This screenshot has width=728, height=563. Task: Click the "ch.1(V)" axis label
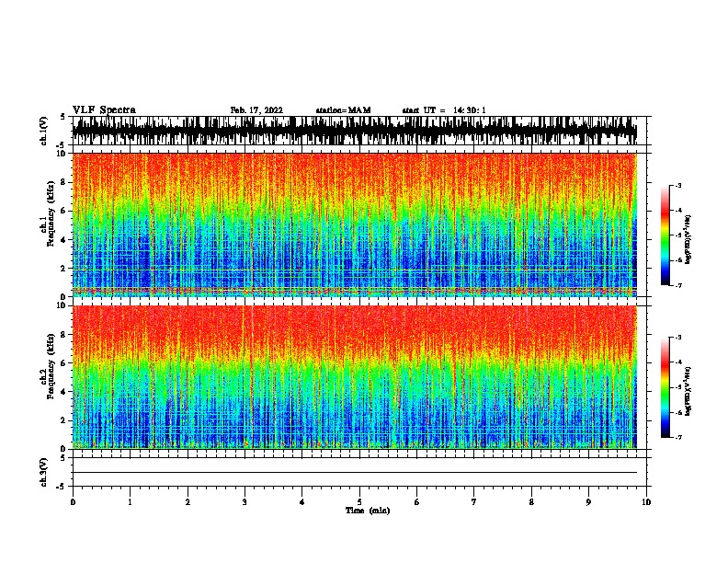[43, 131]
